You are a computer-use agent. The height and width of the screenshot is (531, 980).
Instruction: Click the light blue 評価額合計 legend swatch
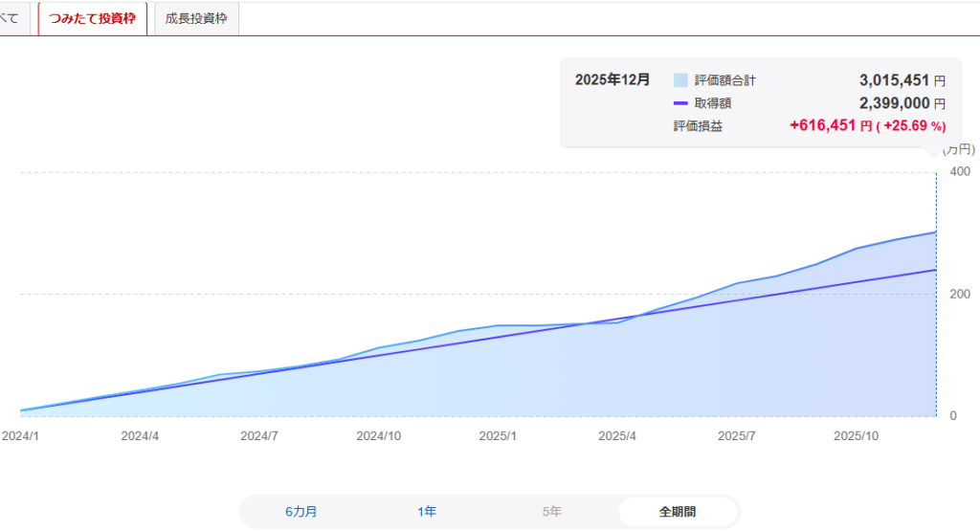(680, 81)
